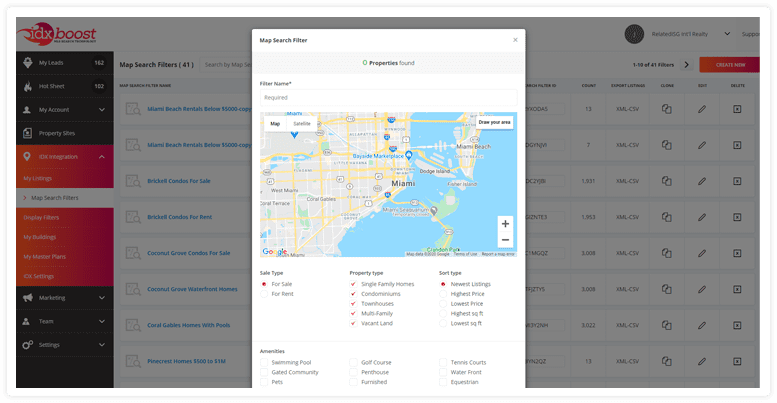Click the Draw your area button

(494, 122)
